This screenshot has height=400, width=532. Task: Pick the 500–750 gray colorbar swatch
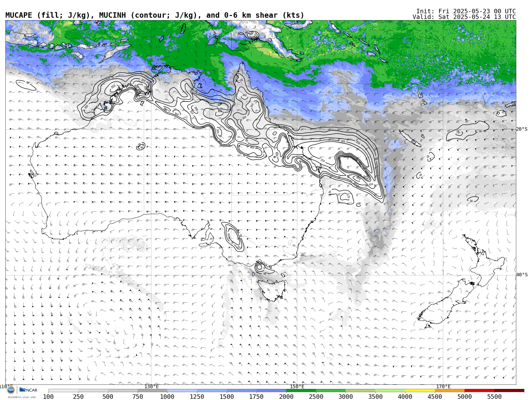coord(123,391)
